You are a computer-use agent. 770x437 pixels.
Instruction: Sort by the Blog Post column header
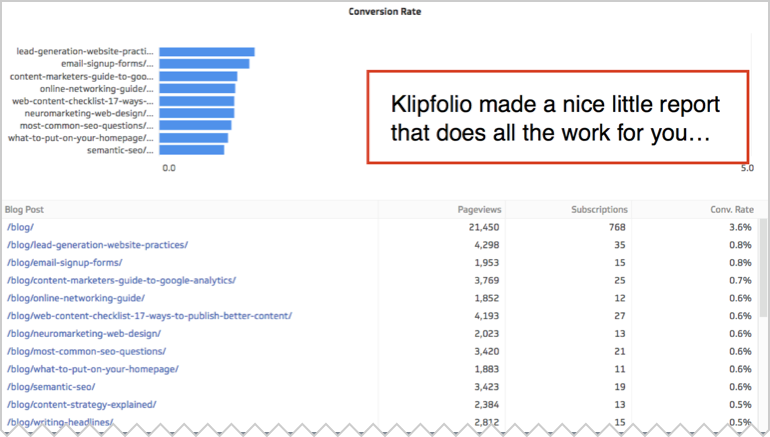pos(25,209)
